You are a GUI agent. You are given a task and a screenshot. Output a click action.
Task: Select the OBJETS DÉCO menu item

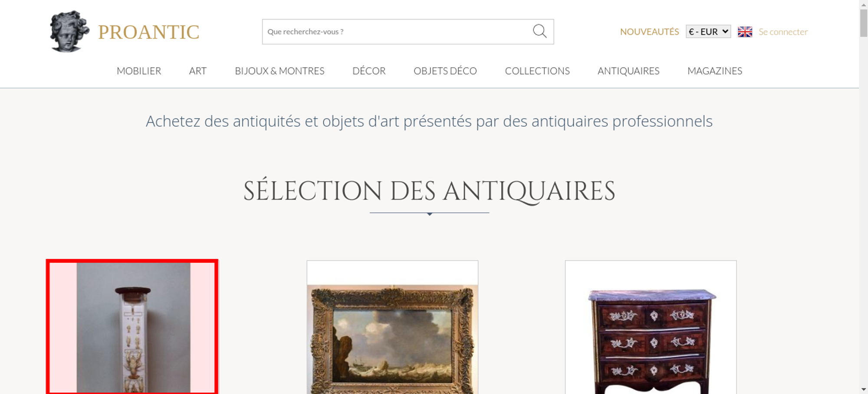445,71
